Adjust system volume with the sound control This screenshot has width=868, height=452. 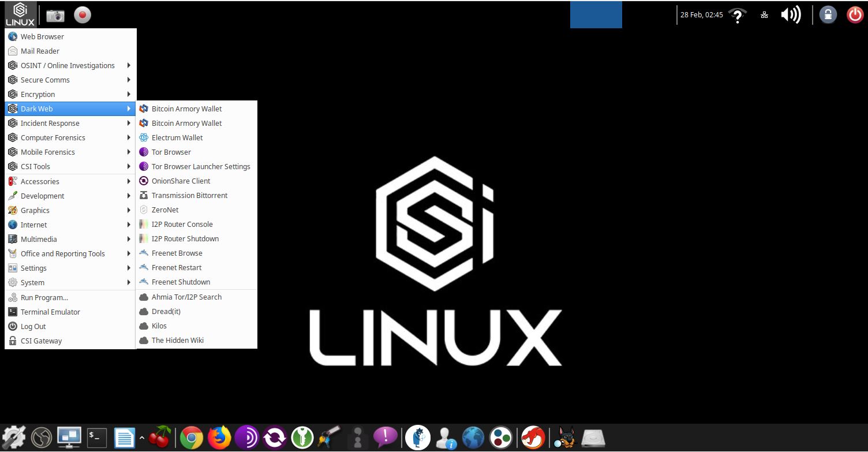(791, 14)
